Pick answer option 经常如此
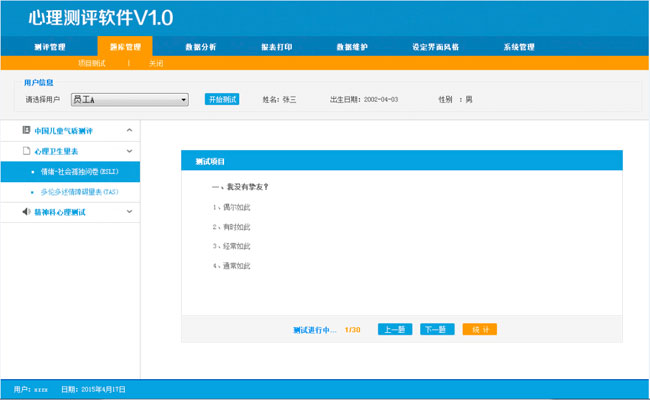 [232, 246]
